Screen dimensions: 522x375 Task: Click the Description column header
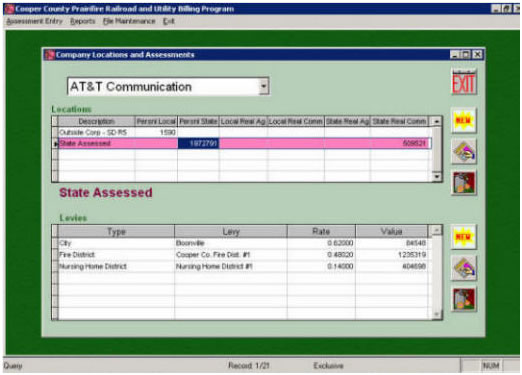click(x=96, y=121)
